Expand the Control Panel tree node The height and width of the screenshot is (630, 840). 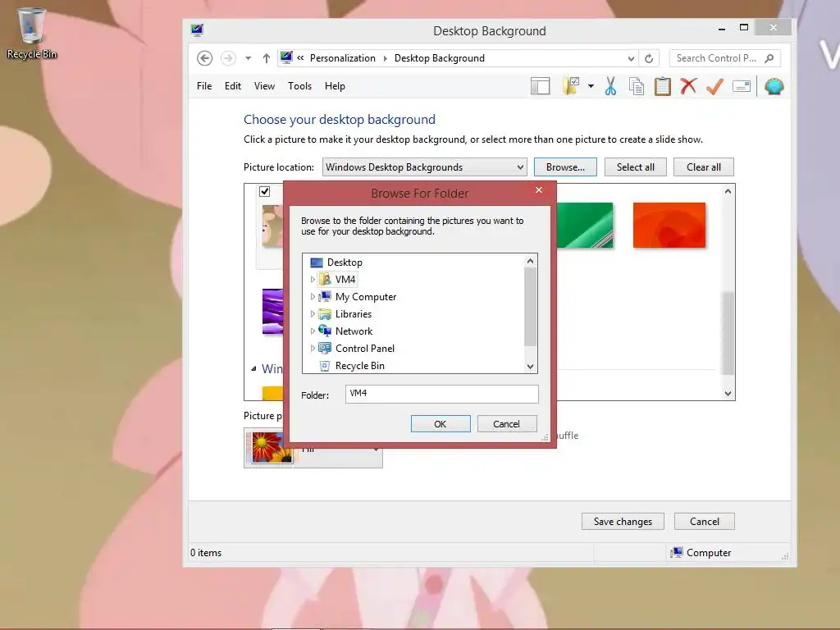coord(313,348)
